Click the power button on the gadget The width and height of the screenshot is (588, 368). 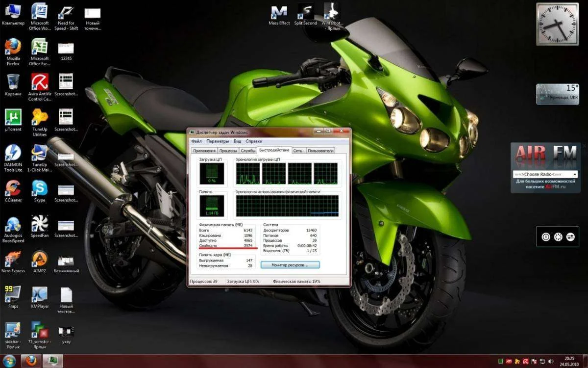coord(546,237)
